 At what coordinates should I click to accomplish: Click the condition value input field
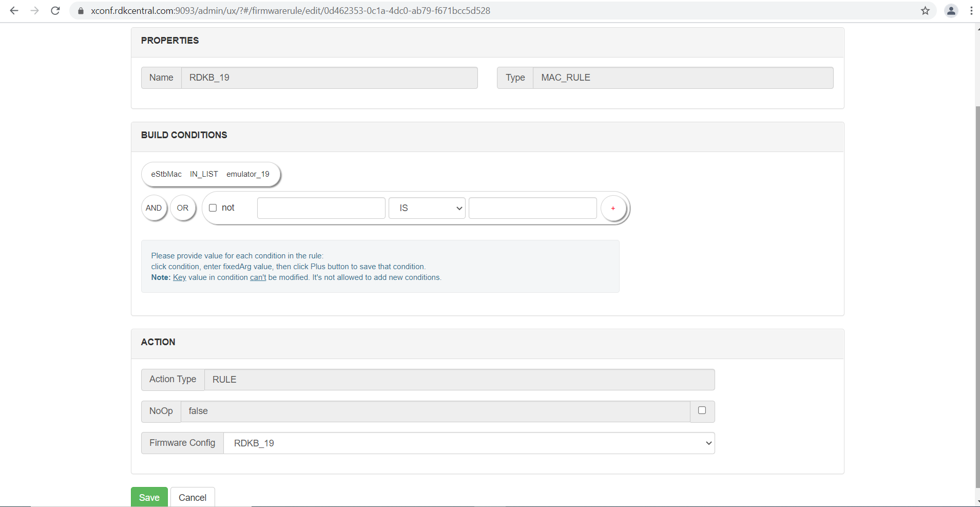(532, 208)
